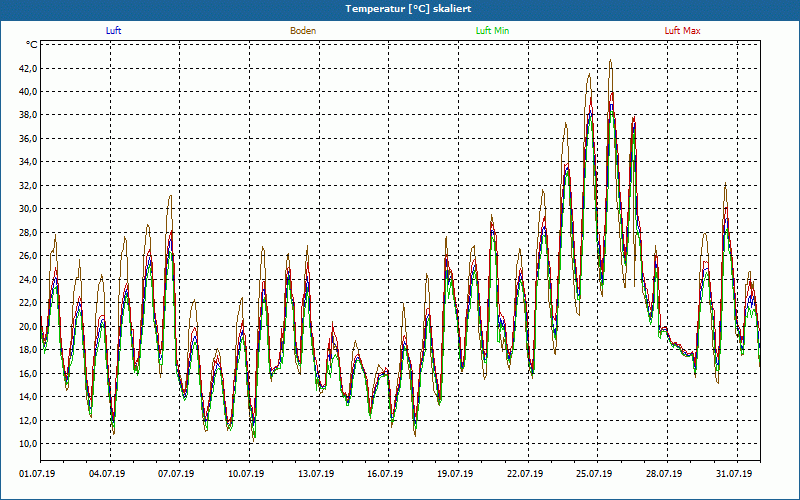Image resolution: width=800 pixels, height=500 pixels.
Task: Click the 30,0 y-axis value
Action: tap(28, 209)
